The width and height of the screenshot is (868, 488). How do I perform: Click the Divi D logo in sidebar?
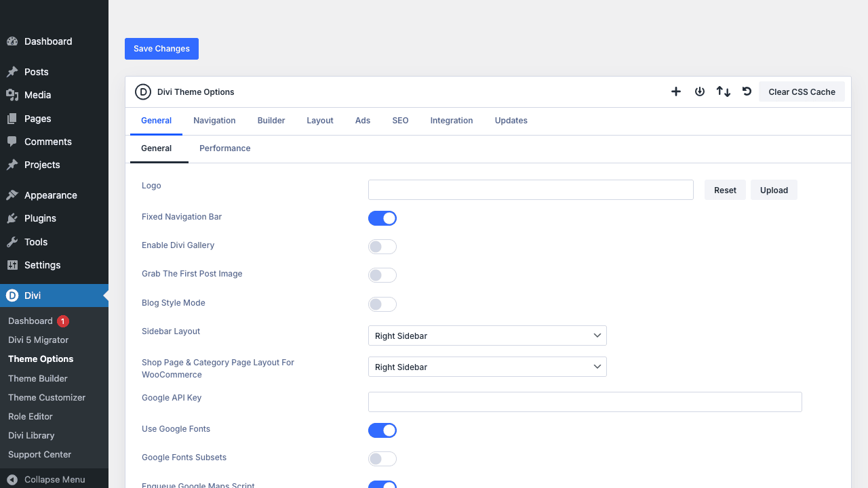click(12, 296)
